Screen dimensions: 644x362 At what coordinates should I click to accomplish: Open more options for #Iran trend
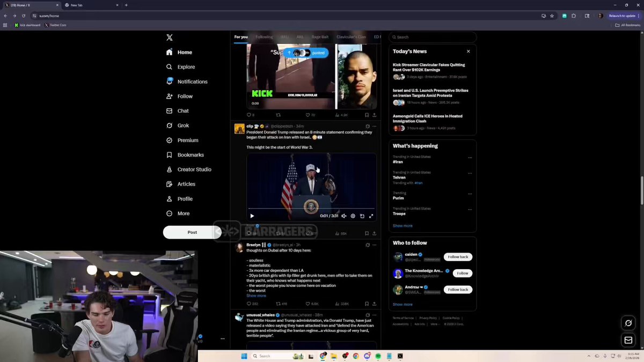click(470, 158)
